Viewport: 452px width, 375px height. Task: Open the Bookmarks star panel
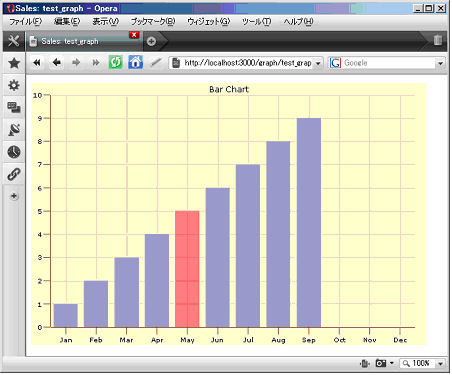click(14, 63)
